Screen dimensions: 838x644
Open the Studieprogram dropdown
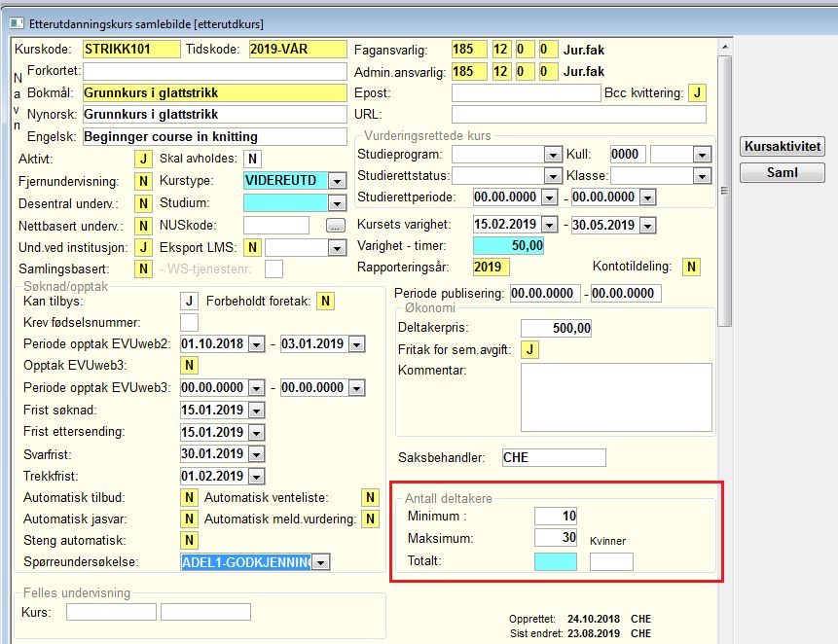pos(553,155)
